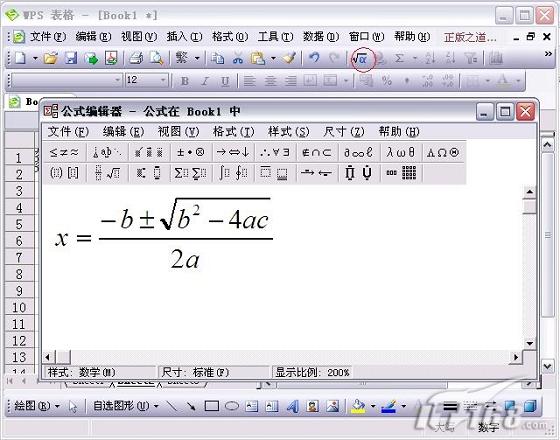This screenshot has width=560, height=440.
Task: Expand the font name dropdown
Action: [x=118, y=80]
